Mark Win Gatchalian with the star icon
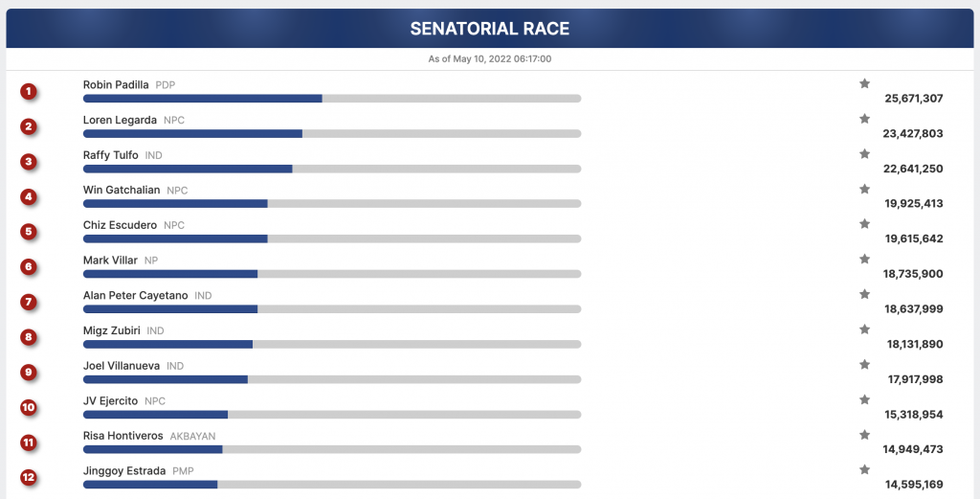Viewport: 980px width, 499px height. pos(864,189)
